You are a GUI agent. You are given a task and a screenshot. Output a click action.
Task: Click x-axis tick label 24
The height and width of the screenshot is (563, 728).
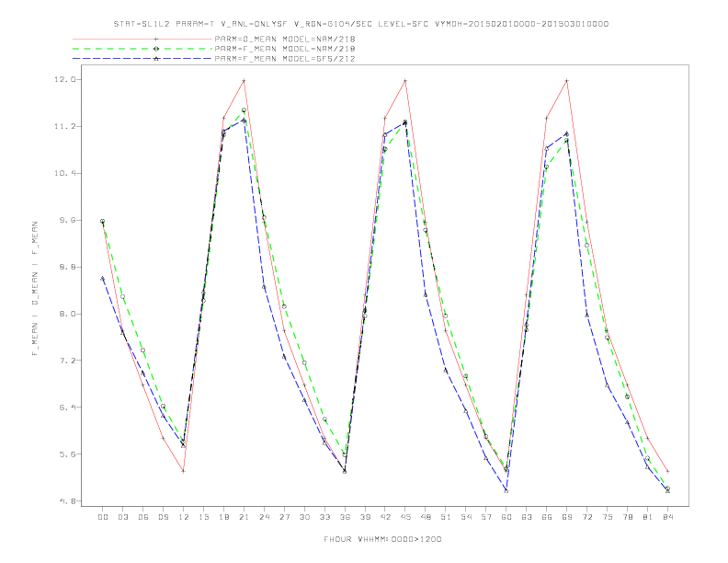point(264,517)
